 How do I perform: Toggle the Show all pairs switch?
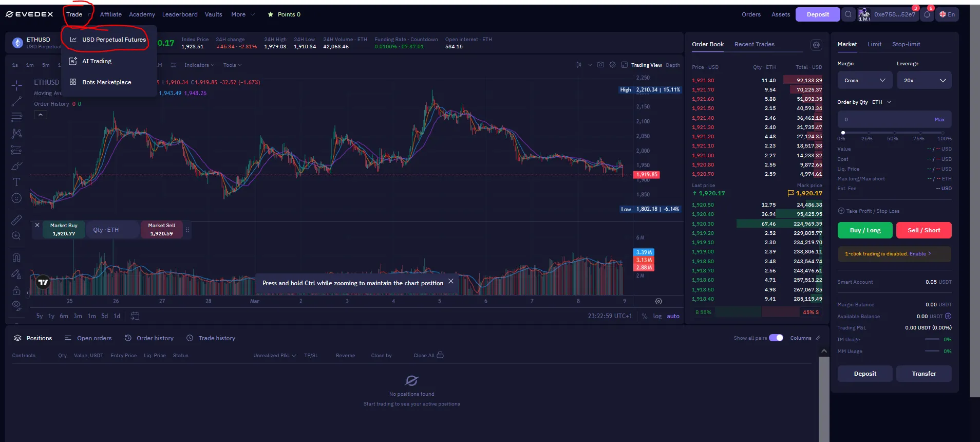tap(776, 338)
